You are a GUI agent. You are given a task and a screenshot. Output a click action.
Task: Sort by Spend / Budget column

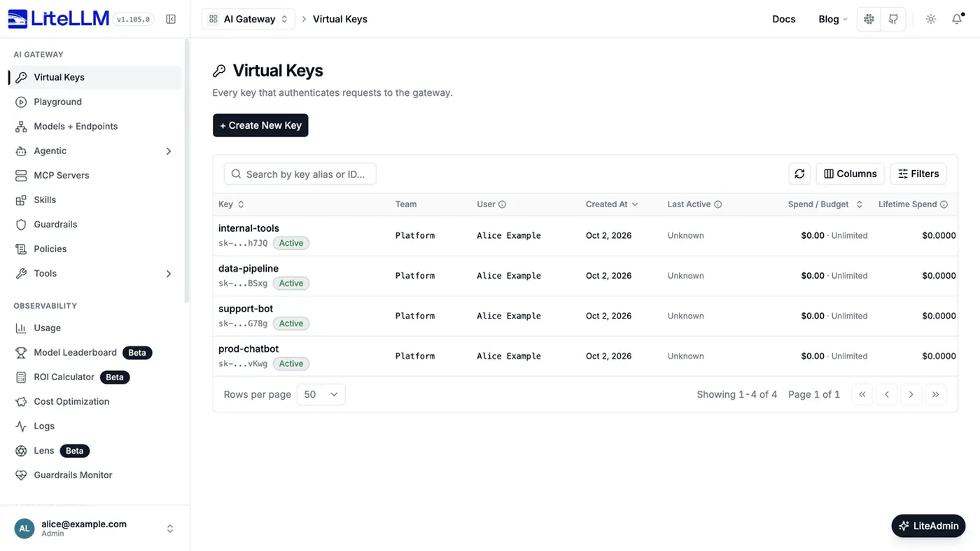(825, 204)
